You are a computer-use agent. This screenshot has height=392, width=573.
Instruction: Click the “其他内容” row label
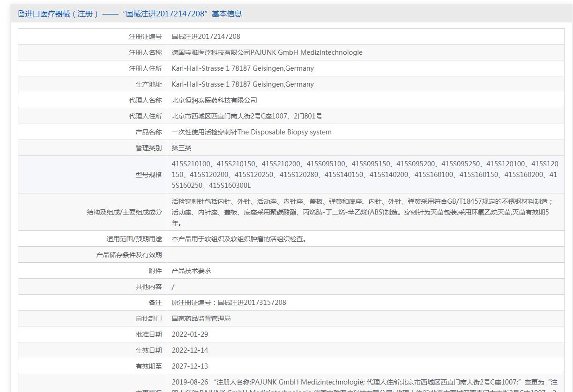click(149, 287)
